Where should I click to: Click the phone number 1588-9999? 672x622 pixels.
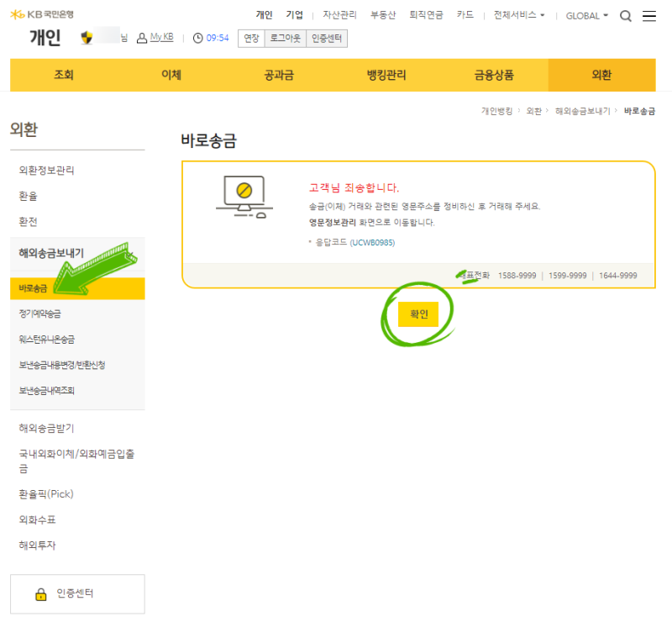click(x=517, y=276)
